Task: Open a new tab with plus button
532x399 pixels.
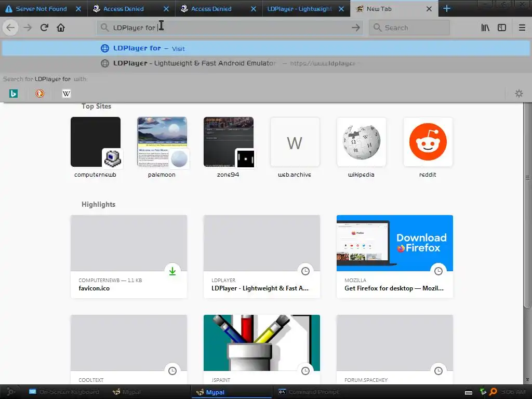Action: [447, 9]
